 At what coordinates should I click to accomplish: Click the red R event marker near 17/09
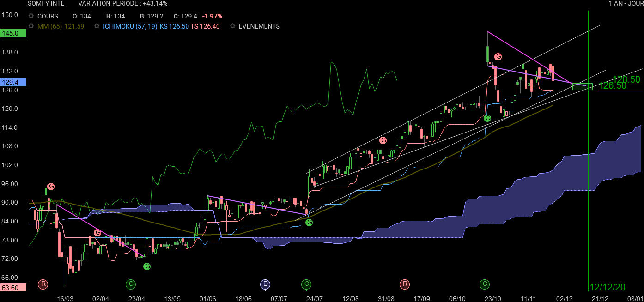(x=405, y=284)
